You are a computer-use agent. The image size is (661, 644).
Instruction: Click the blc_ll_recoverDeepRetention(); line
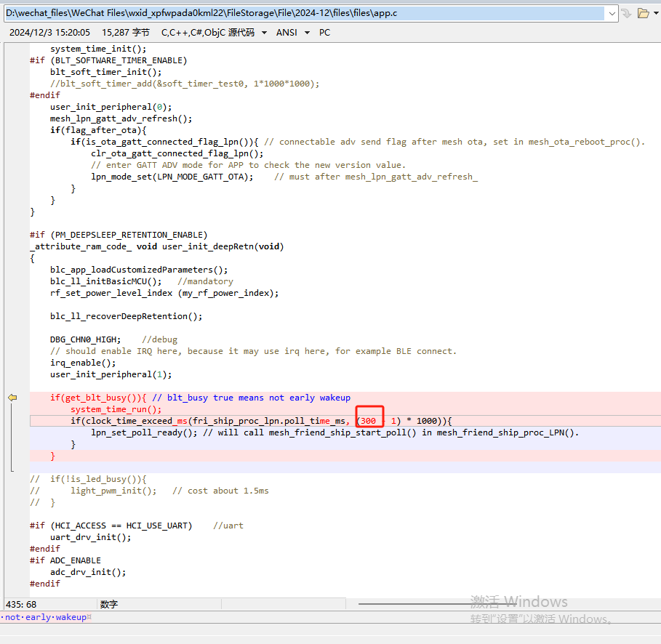coord(126,316)
